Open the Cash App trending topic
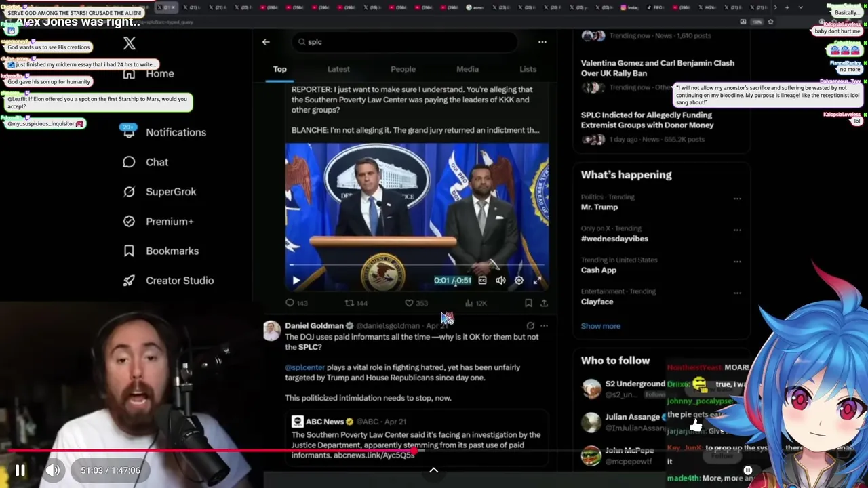Screen dimensions: 868x488 tap(598, 270)
